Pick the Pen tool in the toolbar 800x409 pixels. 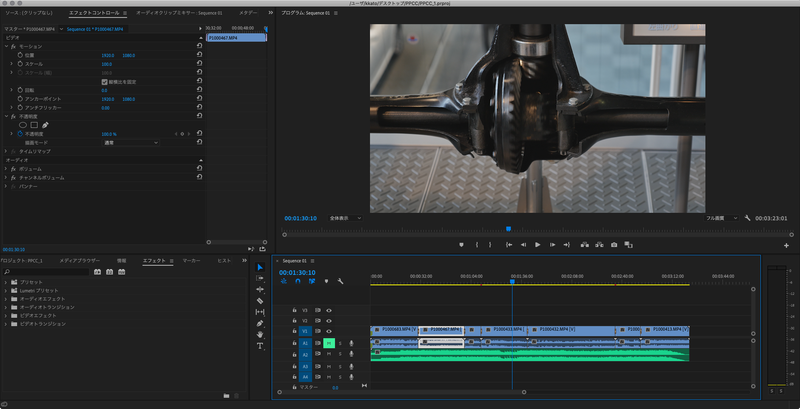pos(260,323)
